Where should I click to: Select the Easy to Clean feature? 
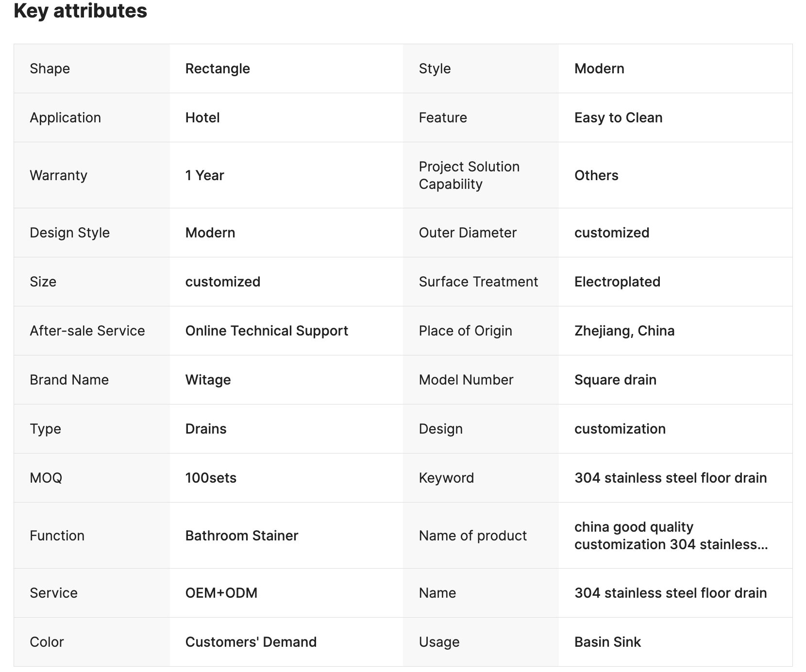tap(618, 118)
